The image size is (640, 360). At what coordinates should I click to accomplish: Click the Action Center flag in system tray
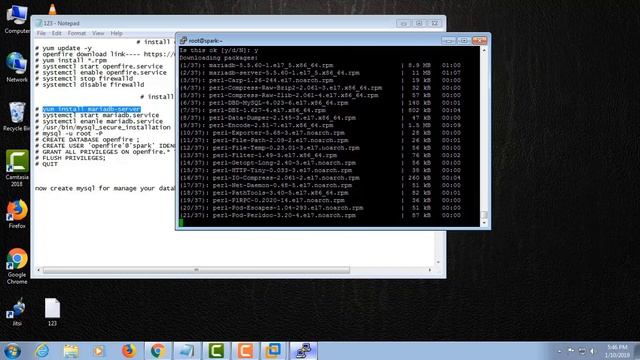pyautogui.click(x=571, y=351)
